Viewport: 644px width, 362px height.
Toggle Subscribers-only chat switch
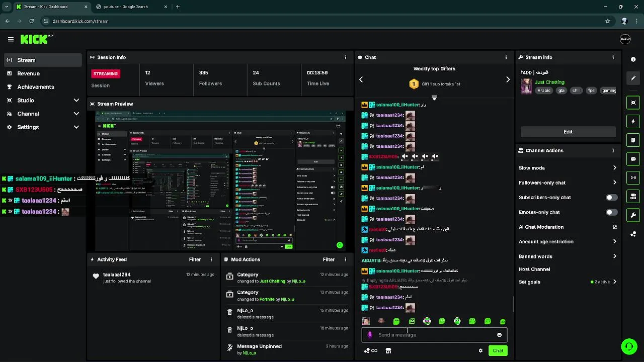611,198
